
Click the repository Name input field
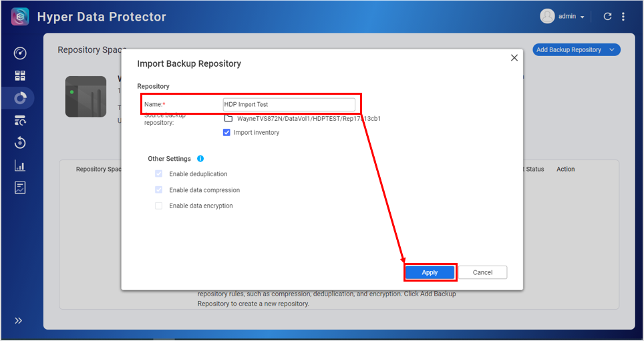[289, 105]
